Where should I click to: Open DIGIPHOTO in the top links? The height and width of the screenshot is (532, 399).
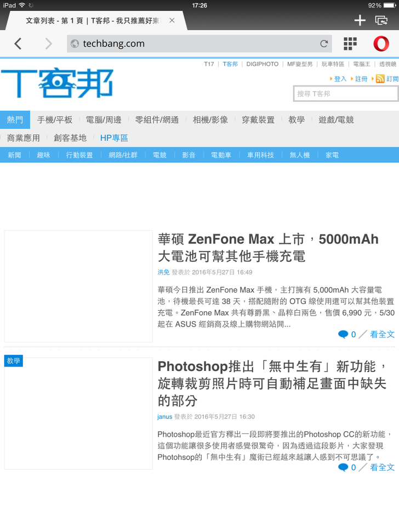pos(263,64)
